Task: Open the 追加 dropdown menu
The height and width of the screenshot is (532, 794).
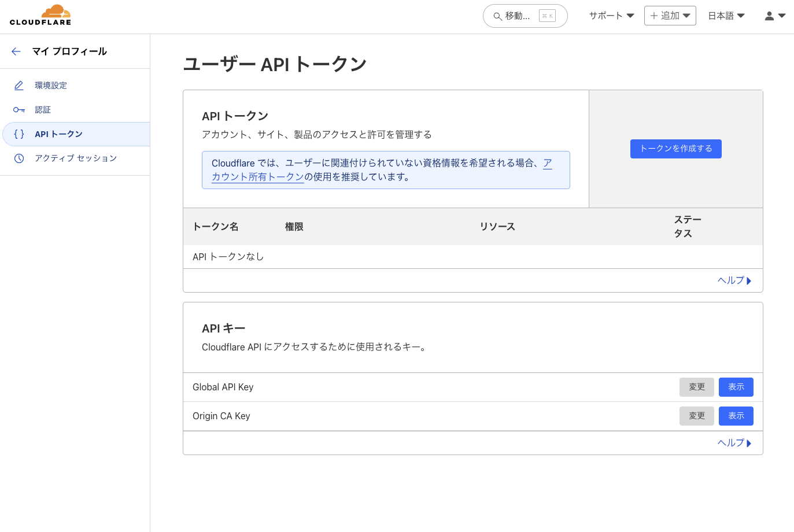Action: [670, 16]
